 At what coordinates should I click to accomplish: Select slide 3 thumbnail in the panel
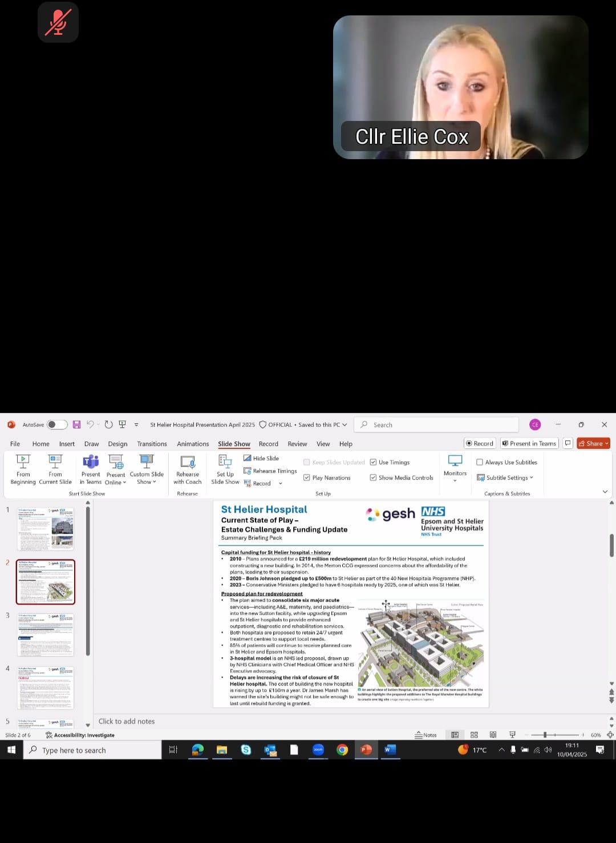(46, 635)
